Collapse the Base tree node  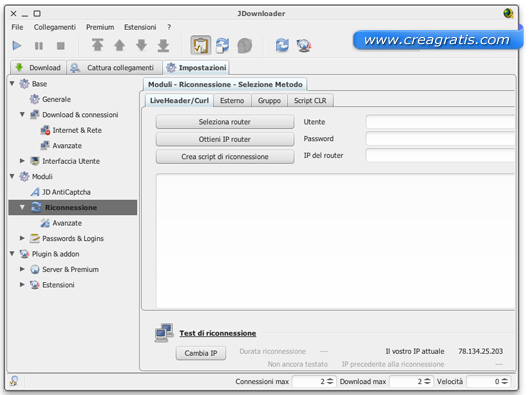pos(12,83)
